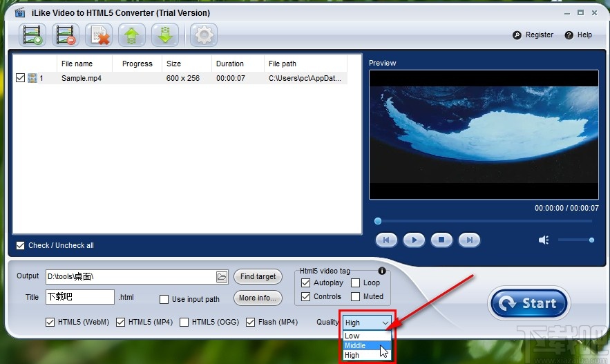
Task: Click the Title input field
Action: [x=80, y=297]
